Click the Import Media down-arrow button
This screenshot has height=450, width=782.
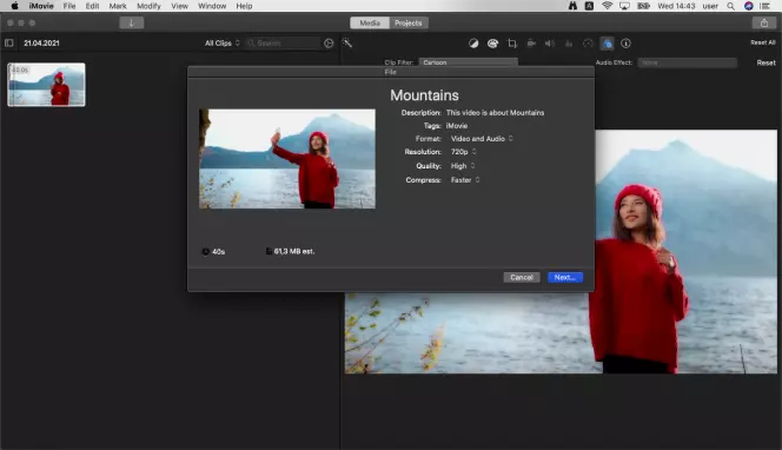(132, 23)
